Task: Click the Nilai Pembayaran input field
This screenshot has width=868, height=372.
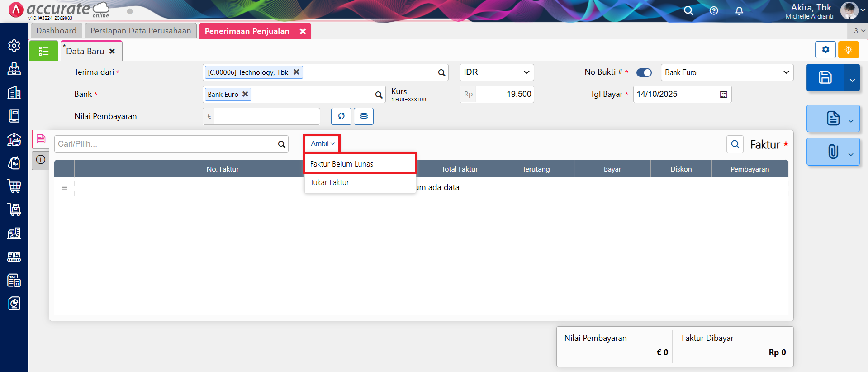Action: click(x=266, y=116)
